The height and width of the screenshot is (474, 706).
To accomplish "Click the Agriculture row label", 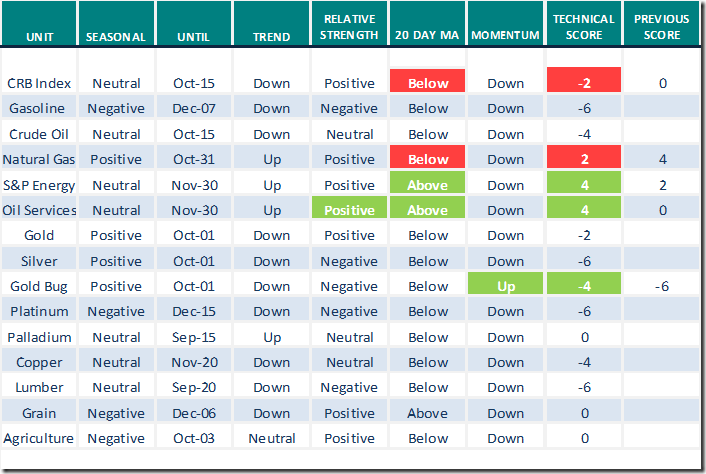I will pyautogui.click(x=39, y=438).
